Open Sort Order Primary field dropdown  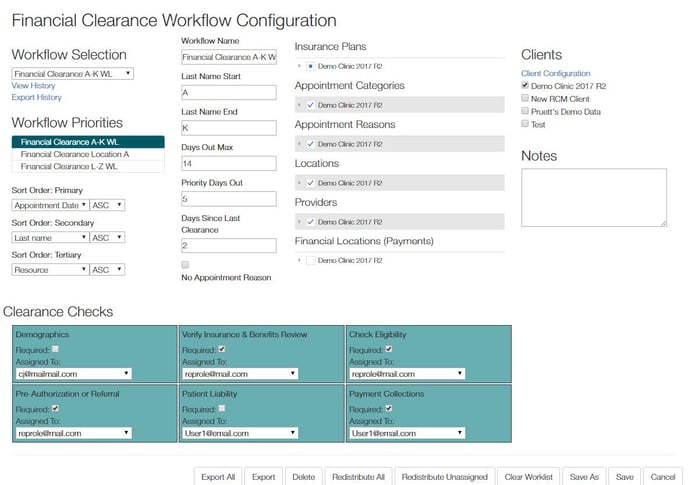50,205
